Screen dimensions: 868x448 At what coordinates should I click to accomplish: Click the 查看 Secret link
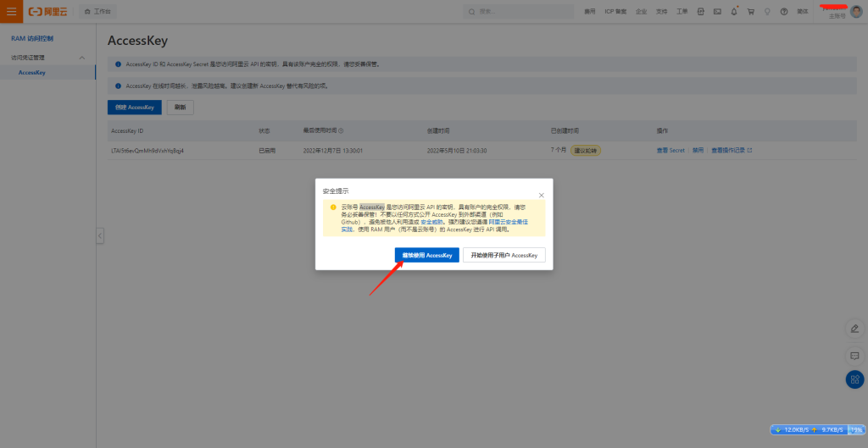coord(670,151)
